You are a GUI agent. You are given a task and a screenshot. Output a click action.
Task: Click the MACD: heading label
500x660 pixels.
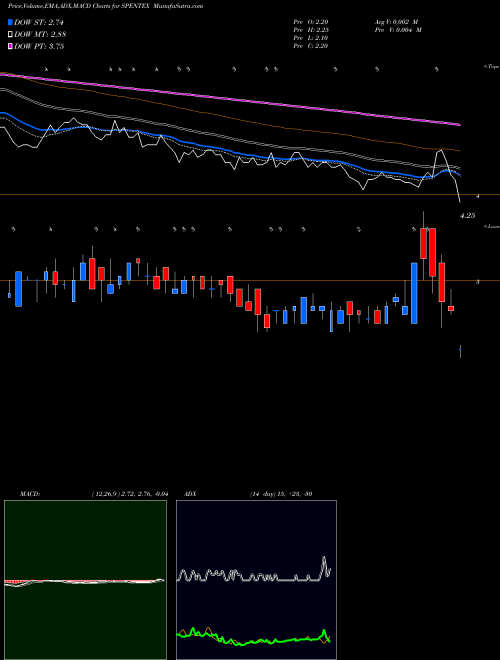point(30,494)
